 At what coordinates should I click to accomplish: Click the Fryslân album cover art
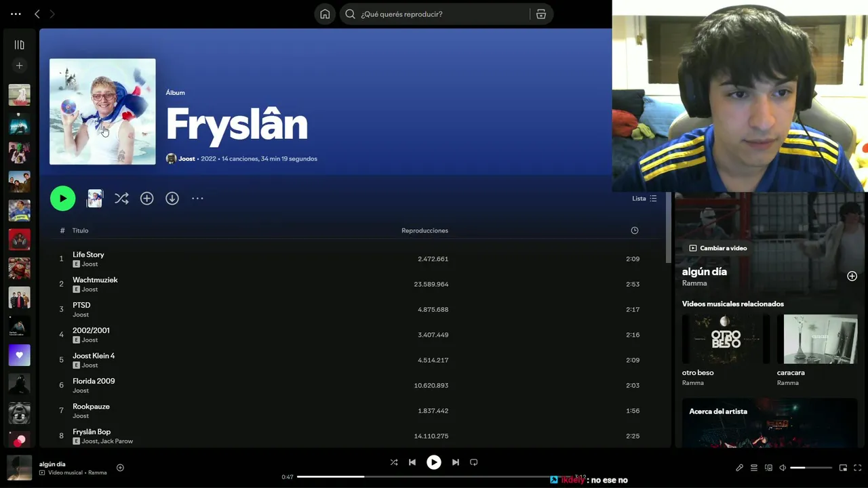[102, 111]
